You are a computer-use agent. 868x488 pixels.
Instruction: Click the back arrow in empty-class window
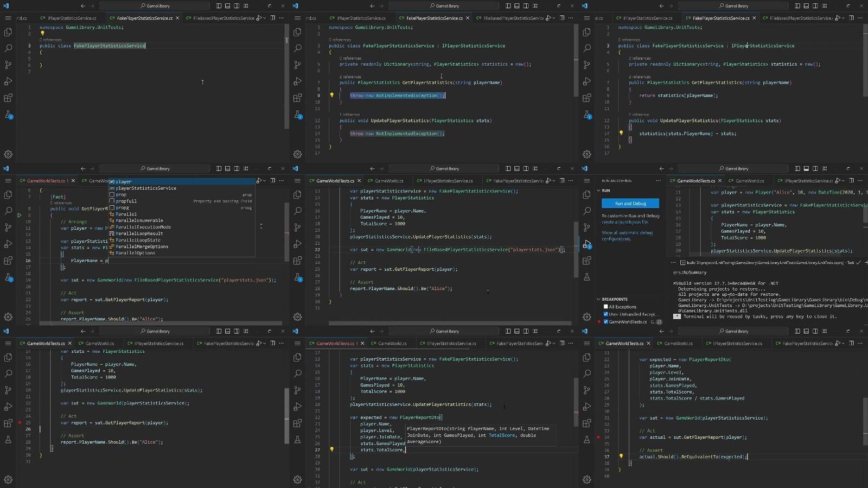coord(83,6)
